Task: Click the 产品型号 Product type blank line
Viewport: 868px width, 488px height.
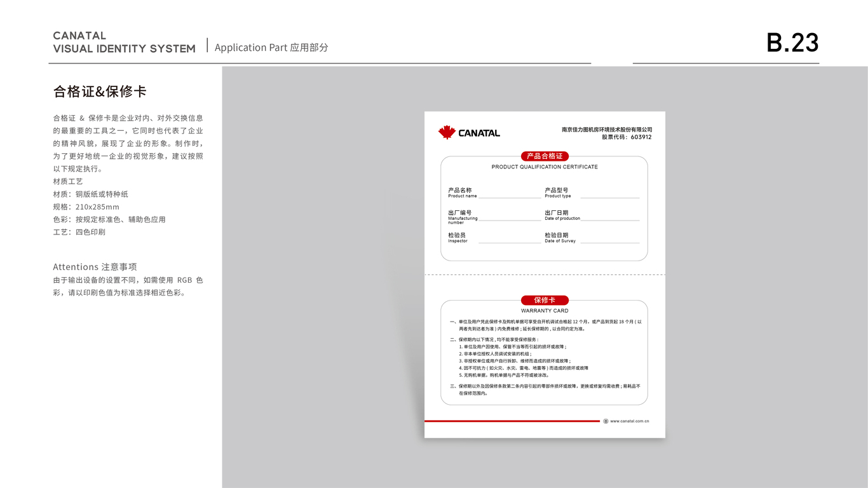Action: (610, 198)
